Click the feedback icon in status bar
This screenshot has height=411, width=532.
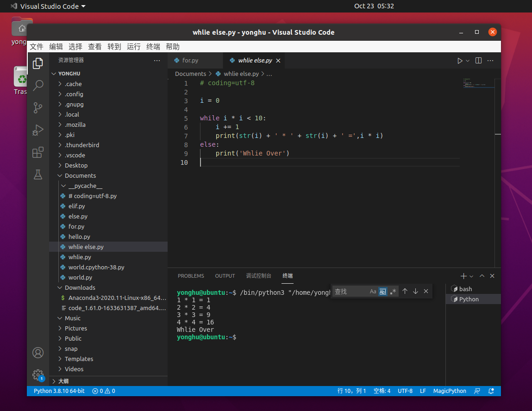(x=477, y=391)
